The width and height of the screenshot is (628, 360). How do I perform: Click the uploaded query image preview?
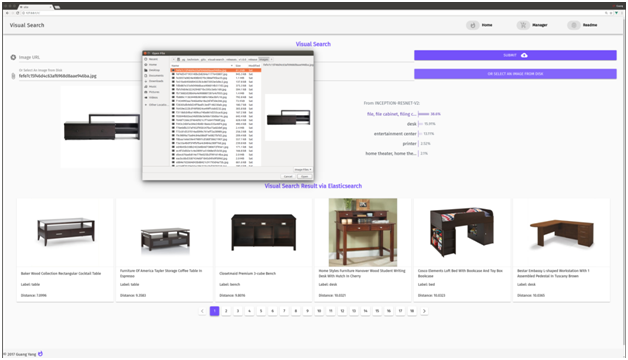pyautogui.click(x=101, y=127)
